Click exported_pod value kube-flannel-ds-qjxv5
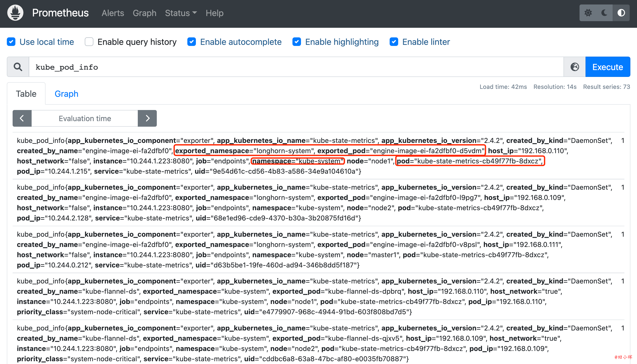The width and height of the screenshot is (637, 364). pyautogui.click(x=364, y=338)
